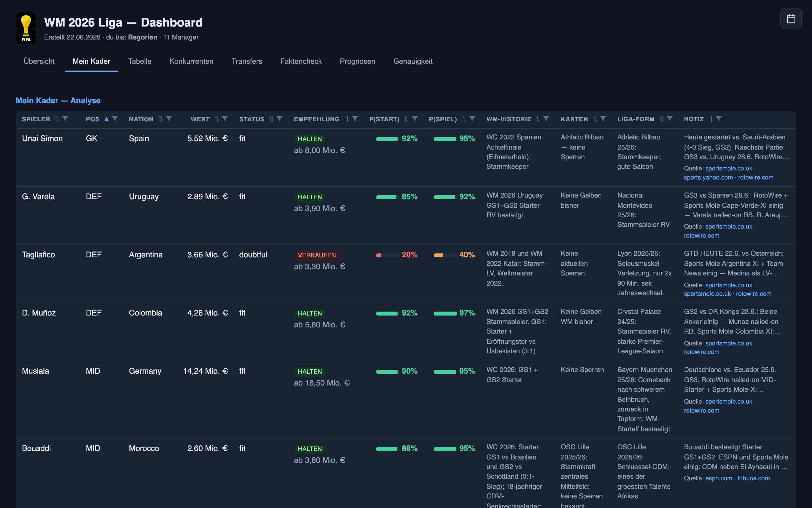Open filter for WERT column
Viewport: 812px width, 508px height.
225,119
